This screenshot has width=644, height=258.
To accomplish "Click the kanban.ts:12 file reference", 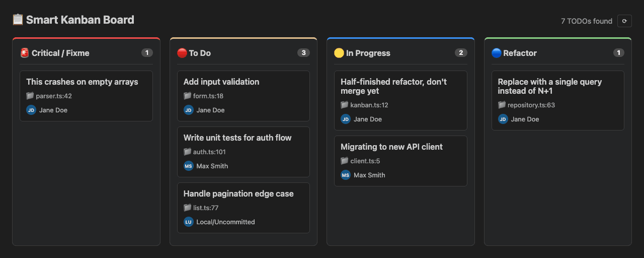I will coord(369,105).
